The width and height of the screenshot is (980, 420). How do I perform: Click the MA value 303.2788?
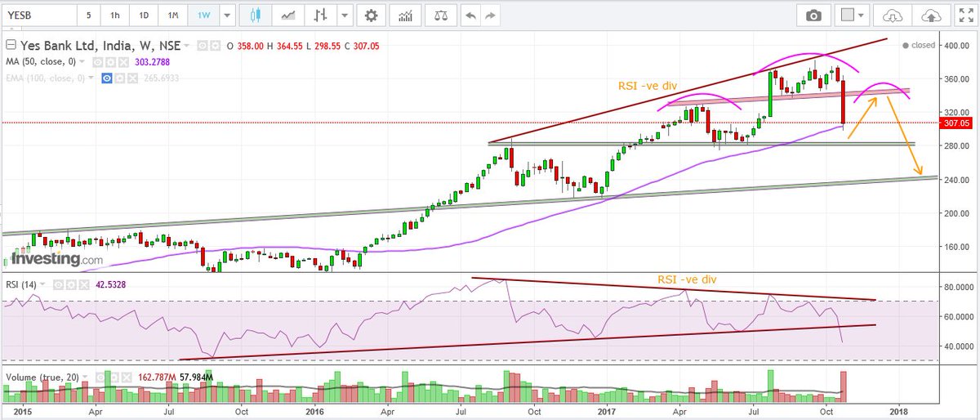pos(152,62)
